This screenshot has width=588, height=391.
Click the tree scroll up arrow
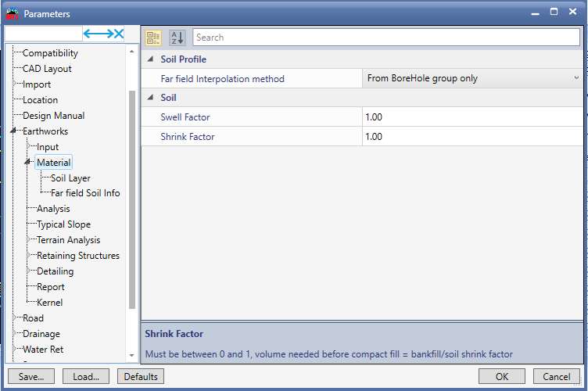pos(131,52)
